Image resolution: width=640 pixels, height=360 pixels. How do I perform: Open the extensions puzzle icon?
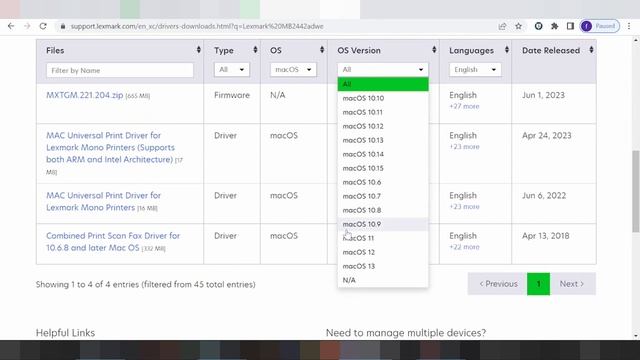coord(554,26)
